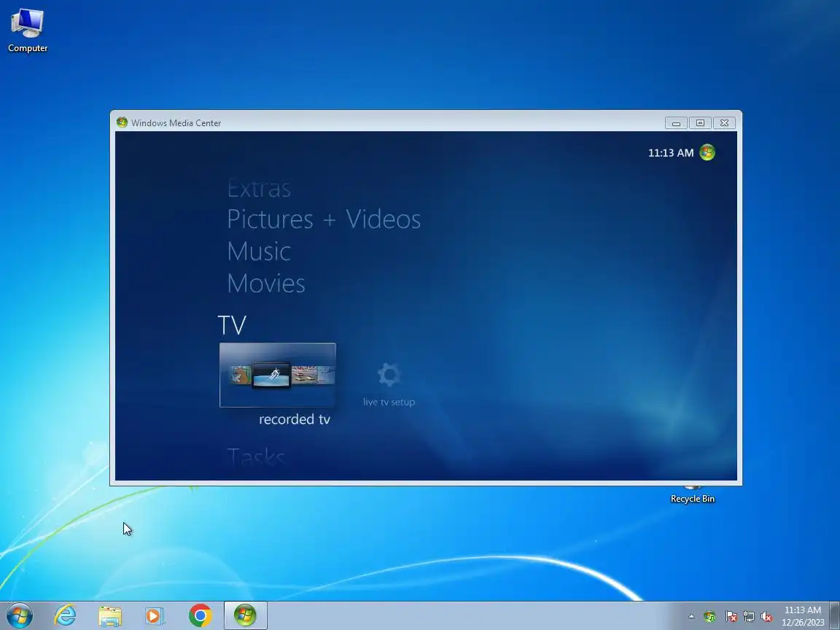
Task: Launch Internet Explorer from taskbar
Action: (x=66, y=615)
